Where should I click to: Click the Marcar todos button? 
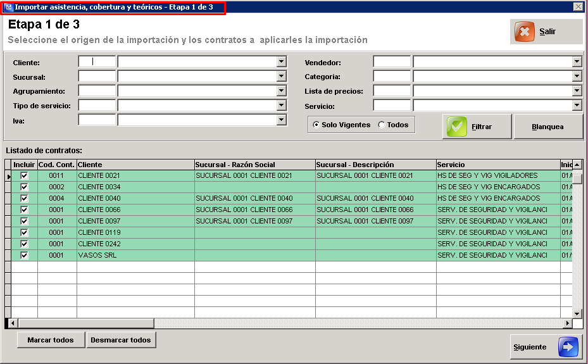[51, 340]
